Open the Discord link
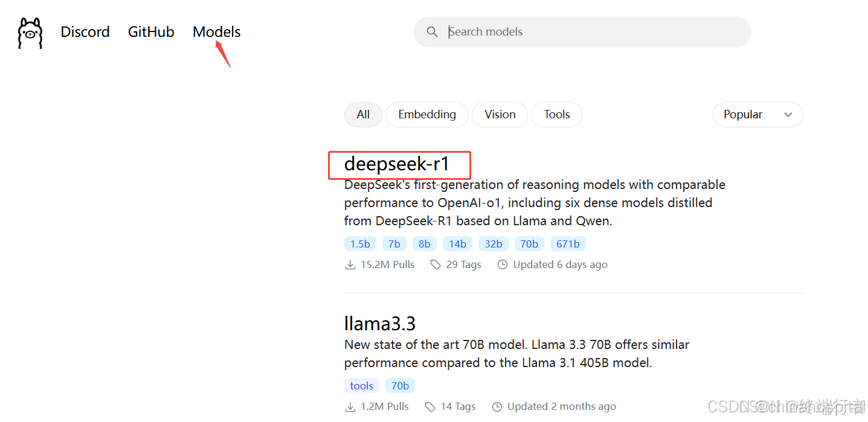Screen dimensions: 868x422 point(85,32)
